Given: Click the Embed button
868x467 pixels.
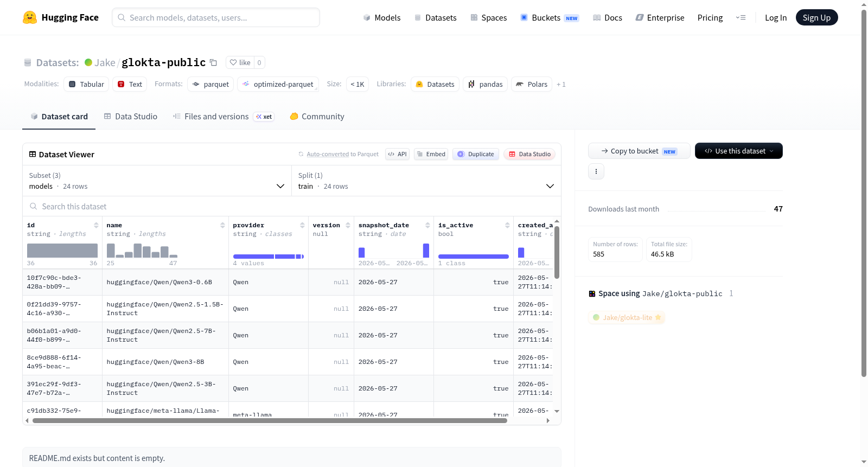Looking at the screenshot, I should click(x=431, y=154).
